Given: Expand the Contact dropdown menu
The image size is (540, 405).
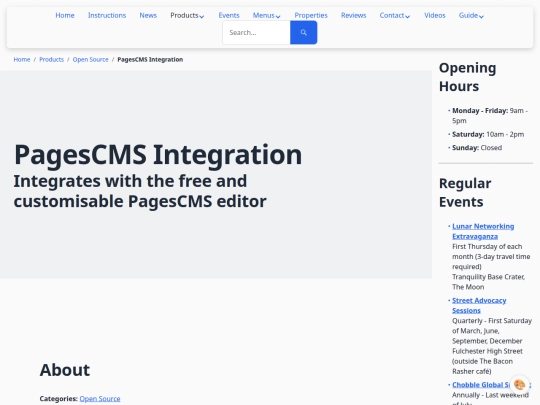Looking at the screenshot, I should pos(395,15).
